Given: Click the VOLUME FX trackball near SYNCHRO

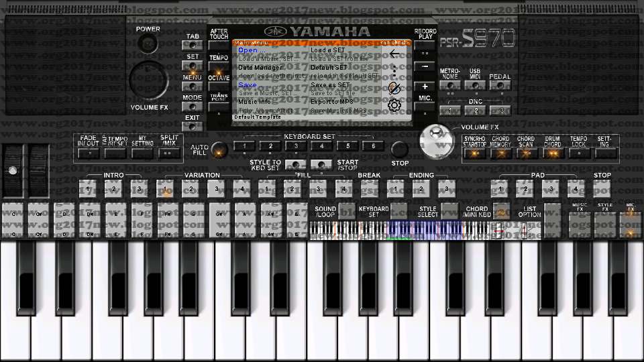Looking at the screenshot, I should pos(437,141).
